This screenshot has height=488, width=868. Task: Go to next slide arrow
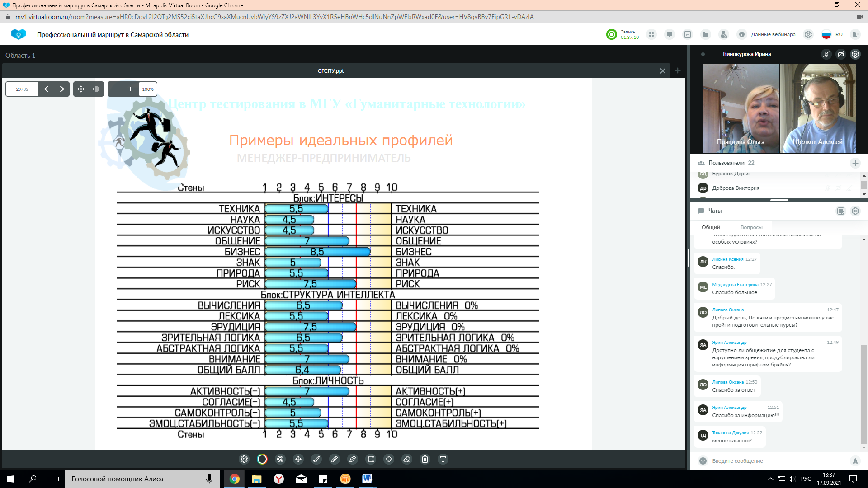click(62, 89)
